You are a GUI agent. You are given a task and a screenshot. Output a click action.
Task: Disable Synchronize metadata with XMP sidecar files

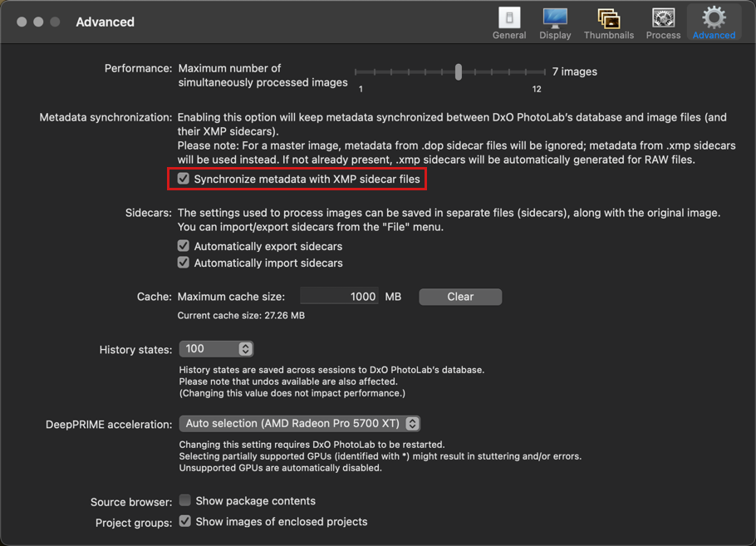pyautogui.click(x=184, y=179)
